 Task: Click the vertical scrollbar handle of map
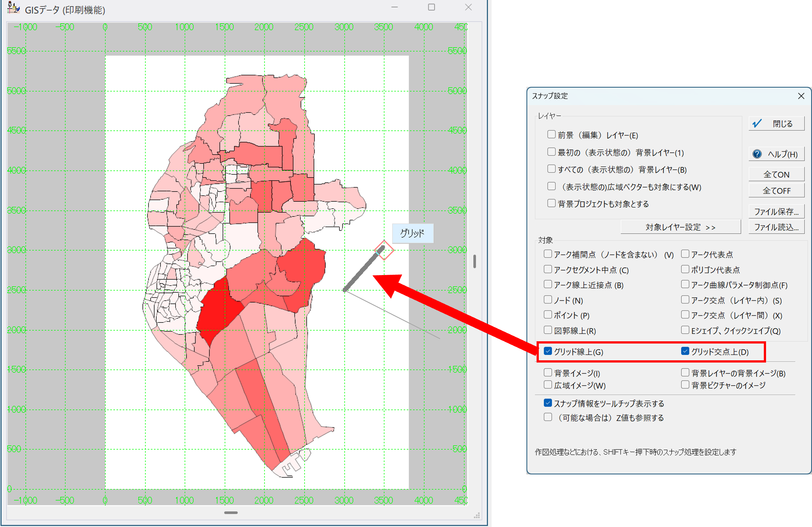474,261
